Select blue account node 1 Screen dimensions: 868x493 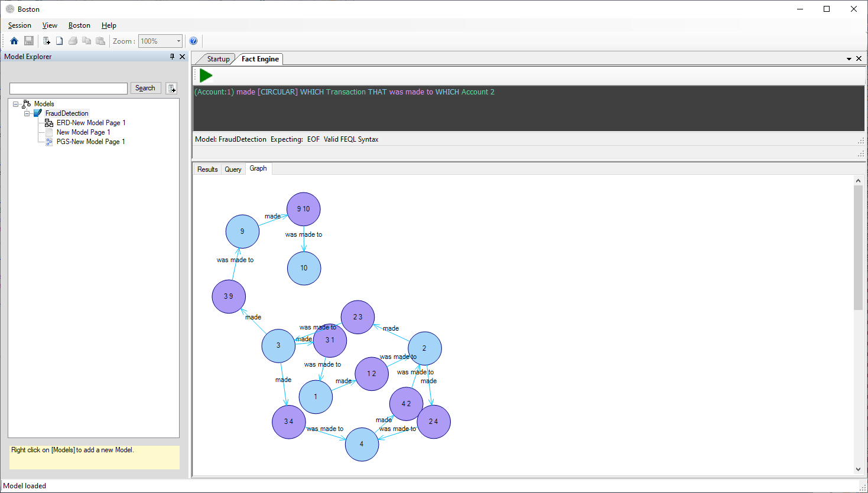tap(316, 397)
